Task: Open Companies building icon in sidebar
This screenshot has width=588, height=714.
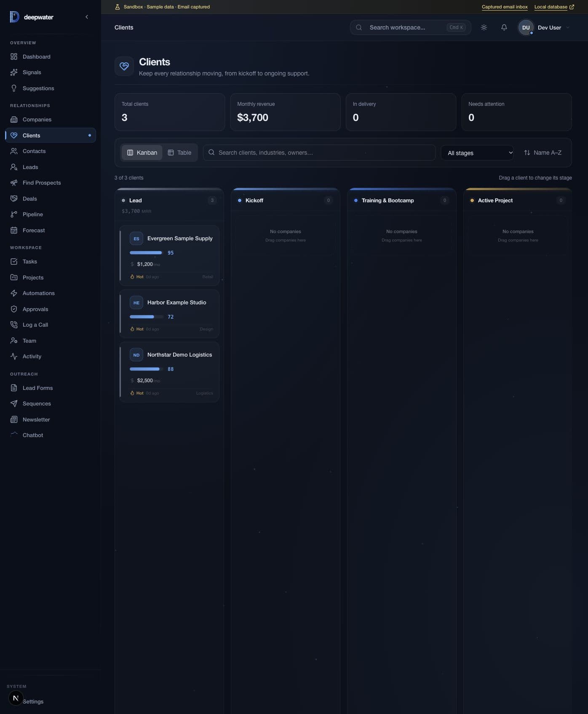Action: 14,120
